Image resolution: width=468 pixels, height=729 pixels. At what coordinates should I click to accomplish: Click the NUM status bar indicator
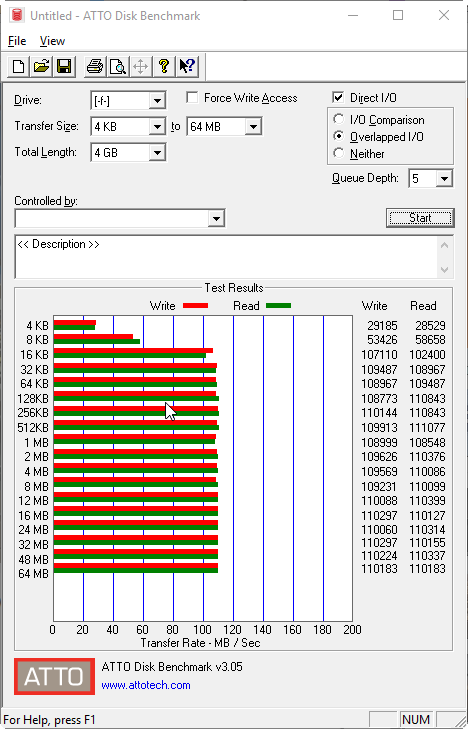point(416,720)
